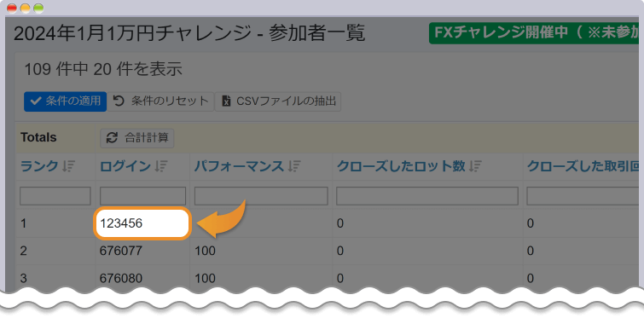This screenshot has width=644, height=318.
Task: Click the 条件のリセット reset button
Action: 160,101
